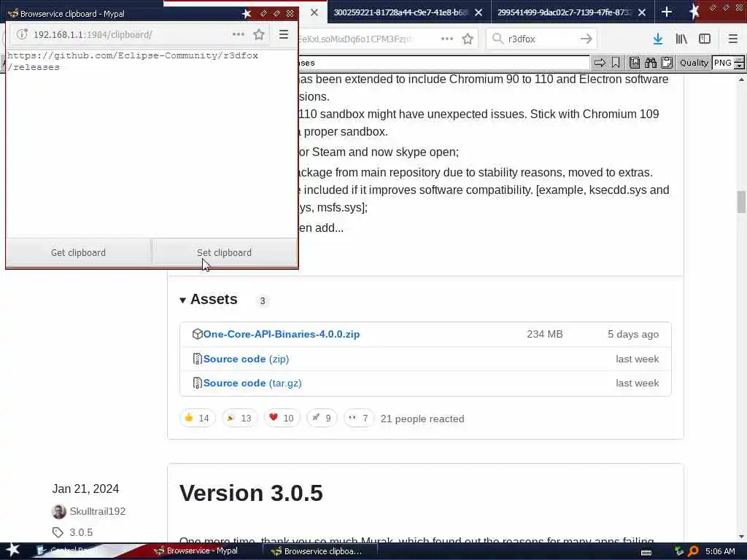Open the Downloads arrow icon
Image resolution: width=747 pixels, height=560 pixels.
click(658, 39)
